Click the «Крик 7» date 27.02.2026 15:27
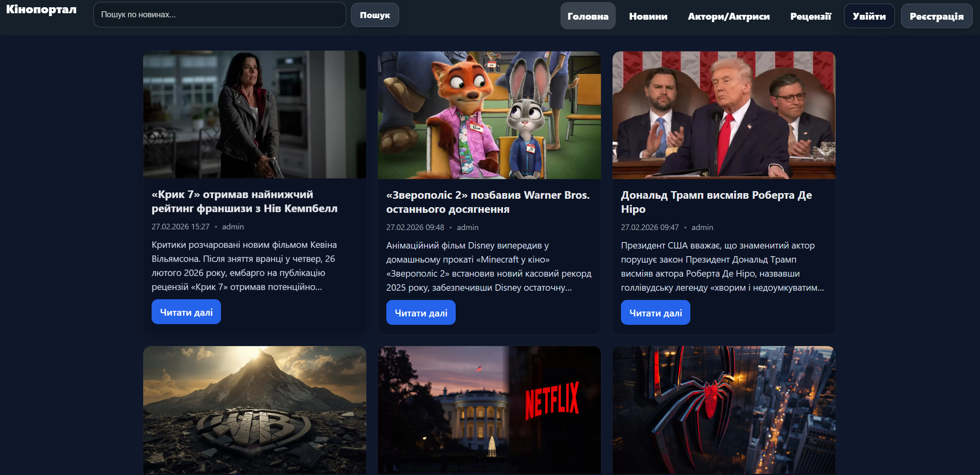The width and height of the screenshot is (980, 475). pos(181,227)
